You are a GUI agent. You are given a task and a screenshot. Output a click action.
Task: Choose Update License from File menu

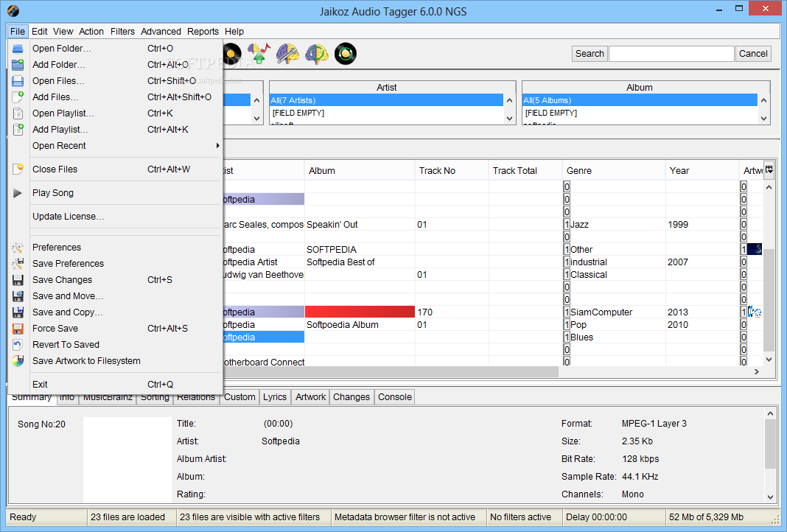tap(116, 217)
